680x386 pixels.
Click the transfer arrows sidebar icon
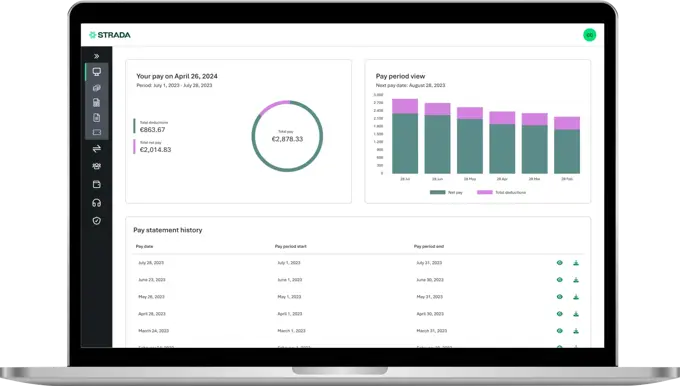[x=97, y=149]
